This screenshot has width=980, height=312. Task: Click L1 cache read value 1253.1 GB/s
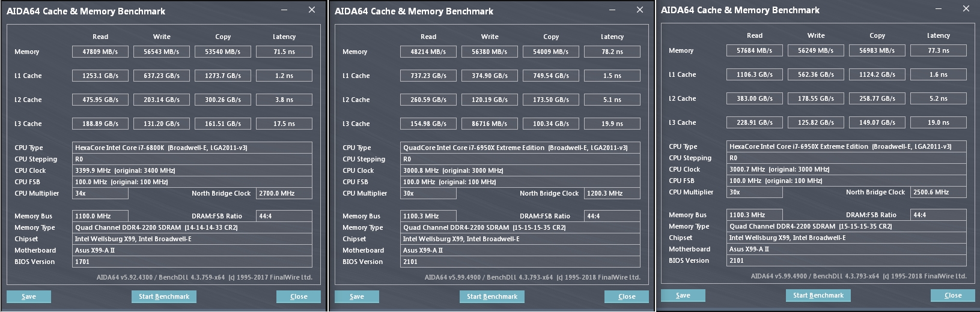100,76
